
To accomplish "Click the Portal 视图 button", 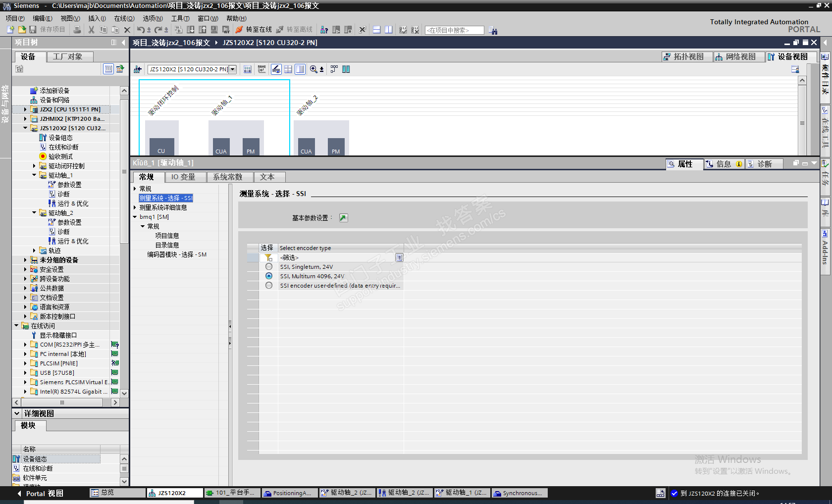I will tap(40, 494).
